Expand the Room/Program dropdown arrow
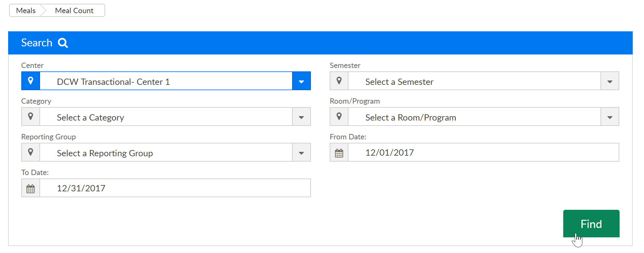Viewport: 644px width, 253px height. coord(610,117)
